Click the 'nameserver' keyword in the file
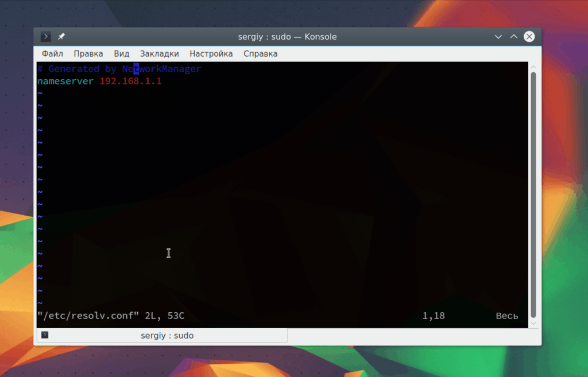The image size is (588, 377). point(65,81)
